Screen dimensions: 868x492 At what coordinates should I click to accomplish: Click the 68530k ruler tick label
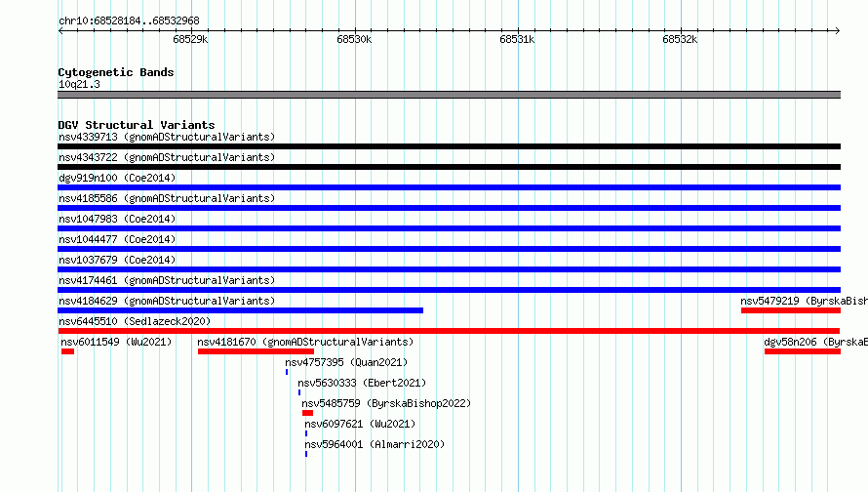(354, 39)
